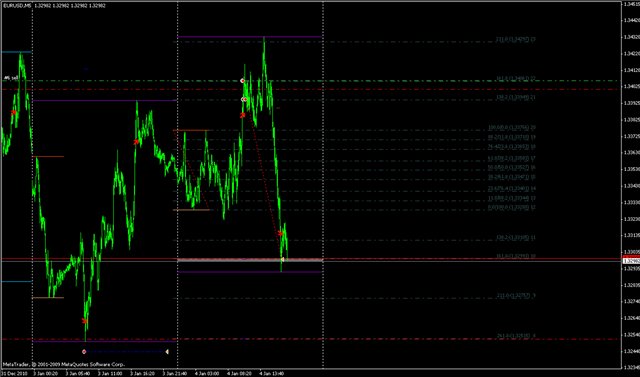640x377 pixels.
Task: Select the yellow triangle marker at the current price line
Action: 282,259
